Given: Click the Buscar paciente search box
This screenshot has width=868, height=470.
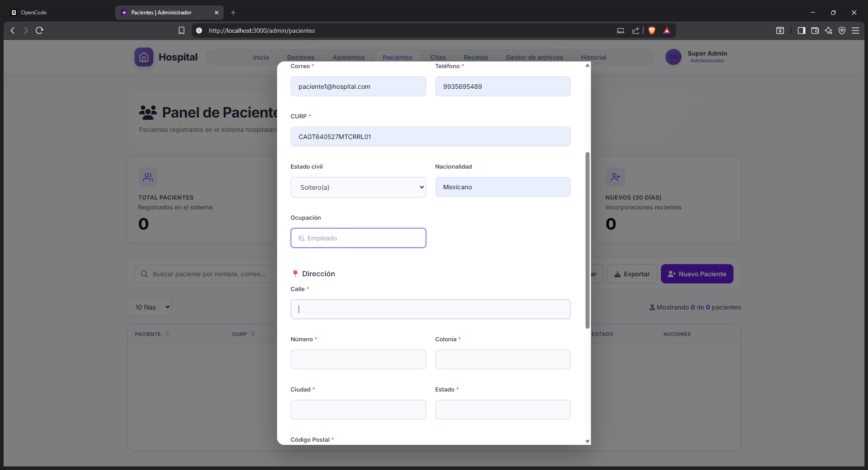Looking at the screenshot, I should [206, 274].
